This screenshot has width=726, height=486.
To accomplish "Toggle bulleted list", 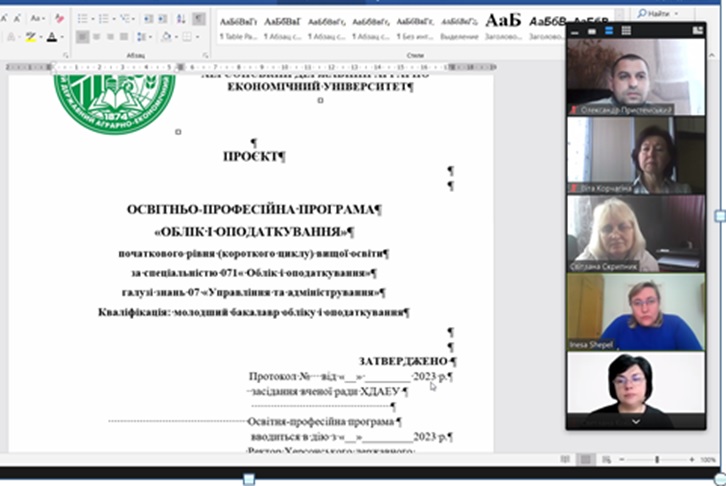I will pyautogui.click(x=82, y=19).
